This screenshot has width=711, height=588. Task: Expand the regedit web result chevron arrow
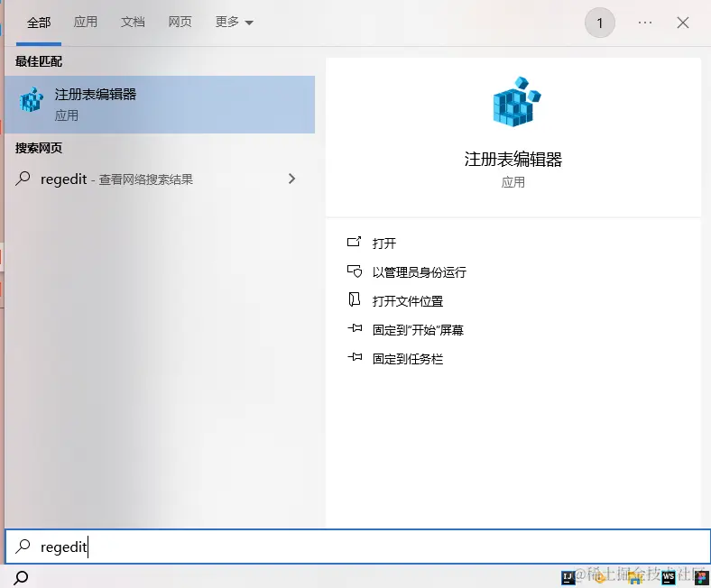(292, 179)
